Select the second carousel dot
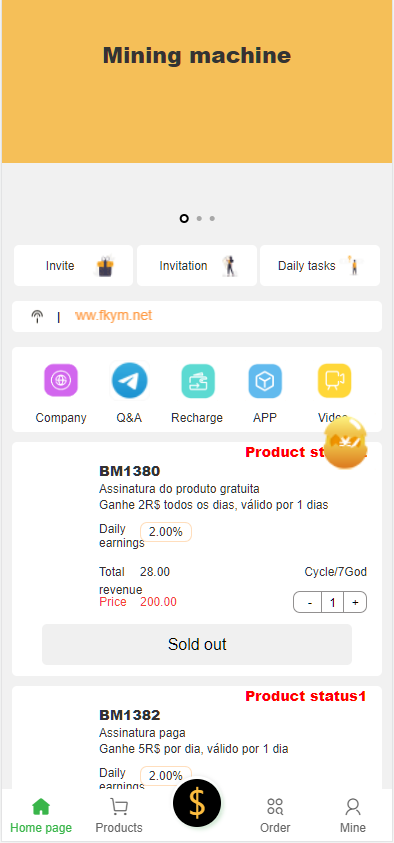This screenshot has width=394, height=843. click(x=199, y=218)
